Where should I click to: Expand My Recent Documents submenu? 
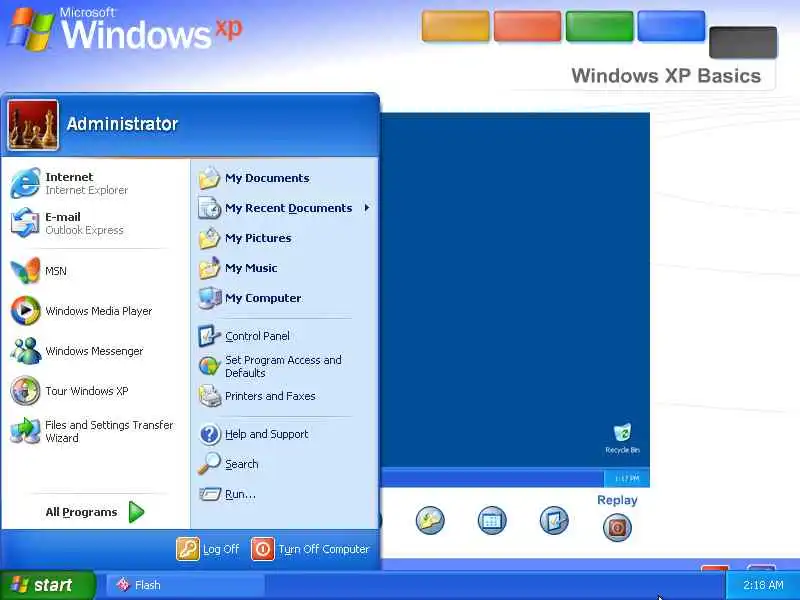coord(284,208)
